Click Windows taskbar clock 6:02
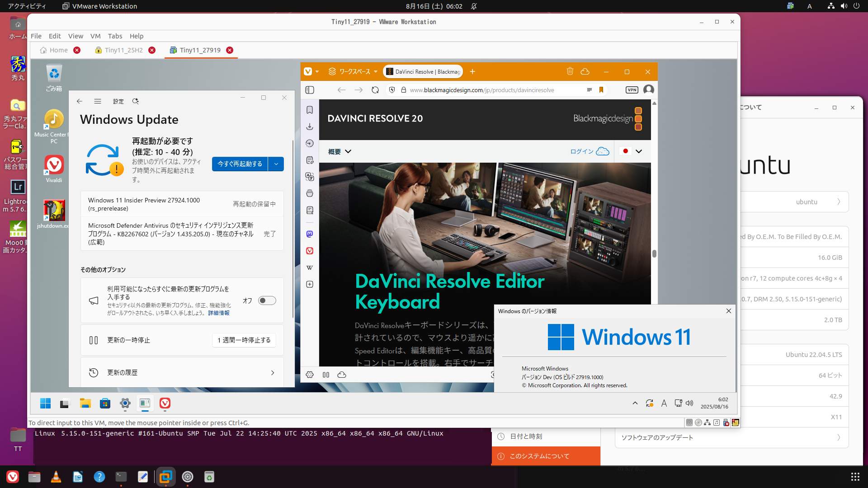This screenshot has height=488, width=868. (714, 403)
